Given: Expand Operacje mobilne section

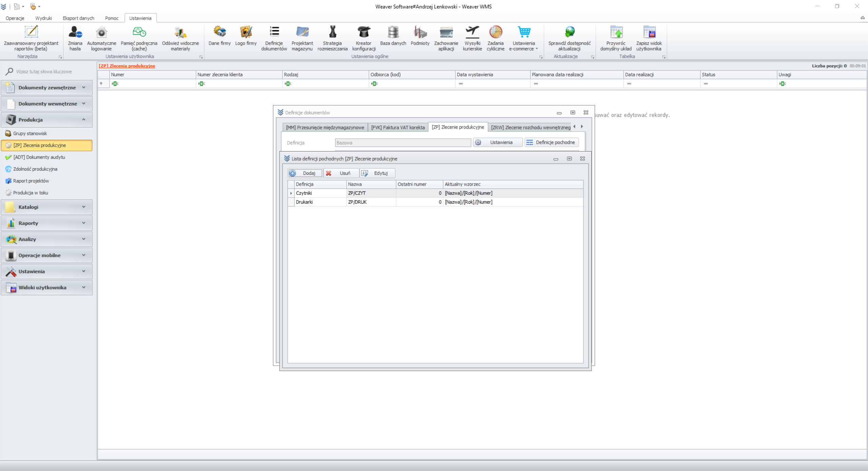Looking at the screenshot, I should [x=46, y=255].
